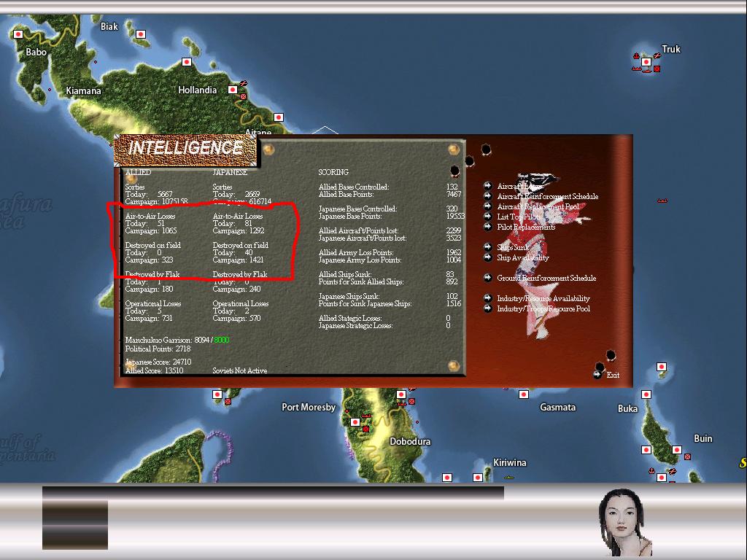Click arrow beside Industry/Resource Availability
Screen dimensions: 747x560
tap(487, 298)
